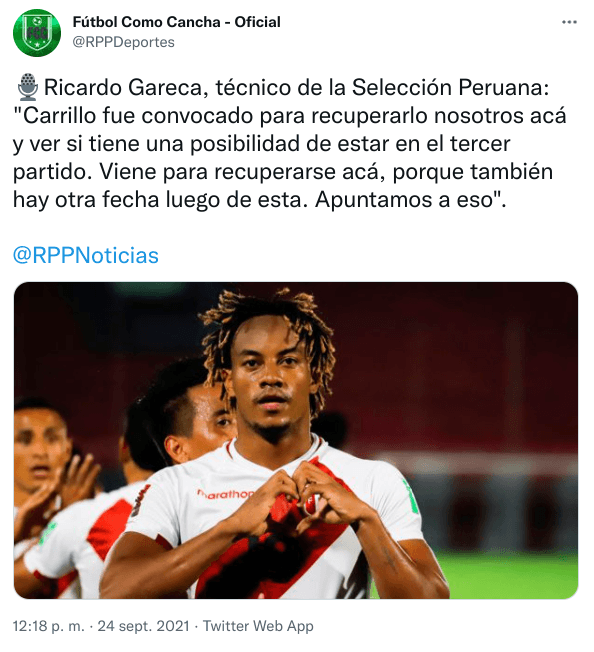
Task: Open the attached player photo
Action: 296,440
